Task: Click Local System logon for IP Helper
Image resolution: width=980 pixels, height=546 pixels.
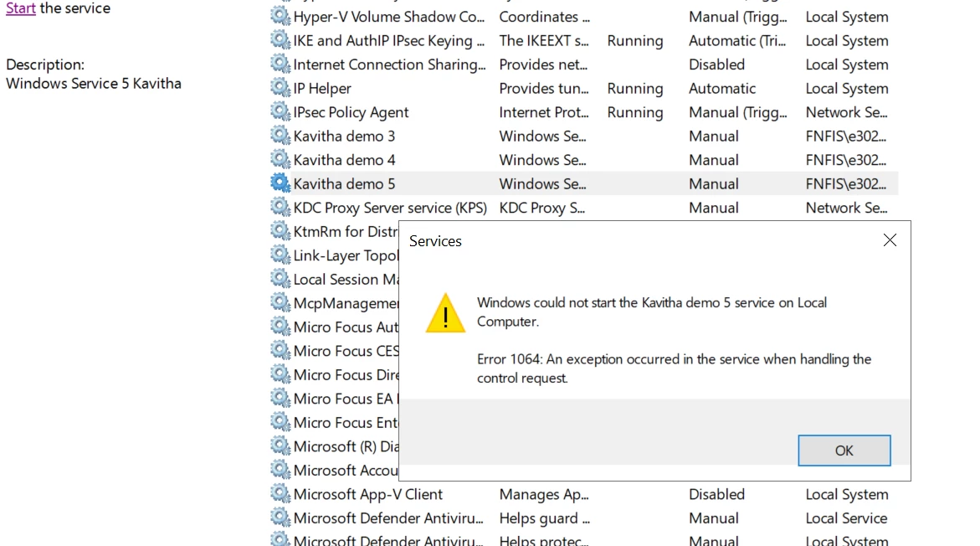Action: [846, 88]
